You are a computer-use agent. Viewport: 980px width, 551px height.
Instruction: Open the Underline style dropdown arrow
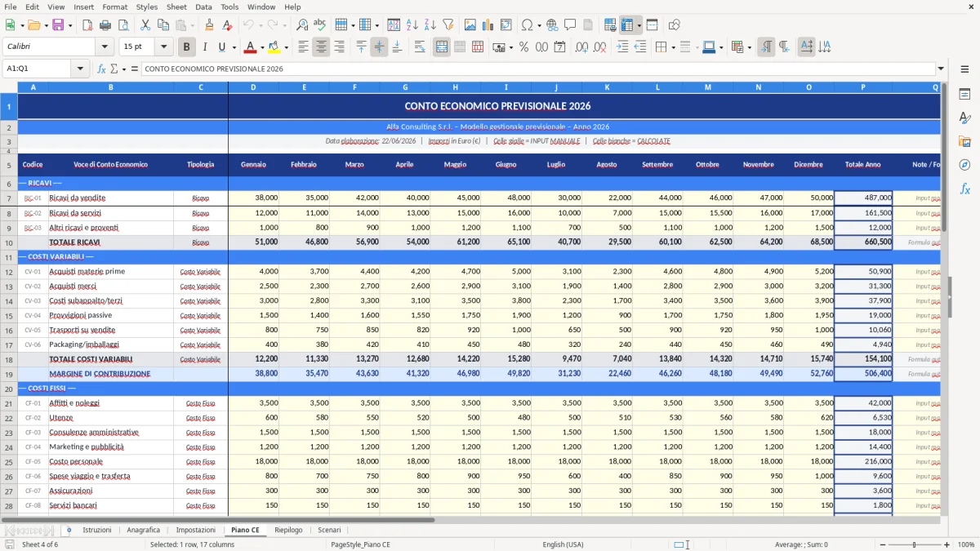pos(234,47)
